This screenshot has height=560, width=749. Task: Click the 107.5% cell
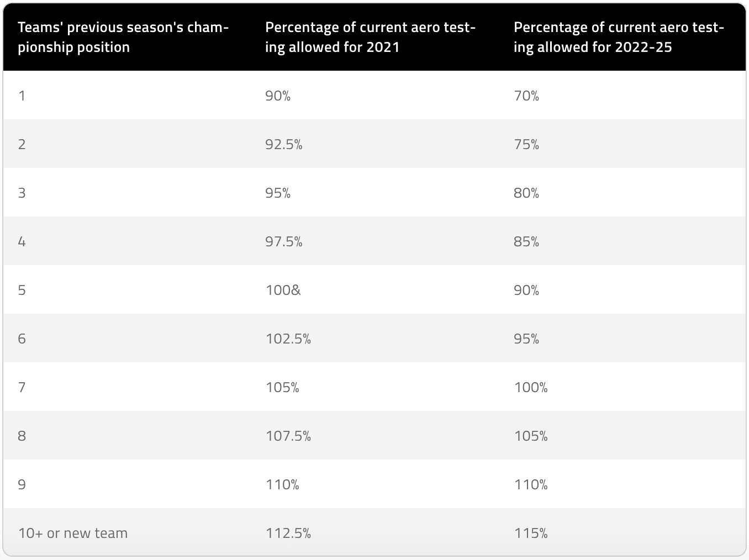[x=288, y=436]
